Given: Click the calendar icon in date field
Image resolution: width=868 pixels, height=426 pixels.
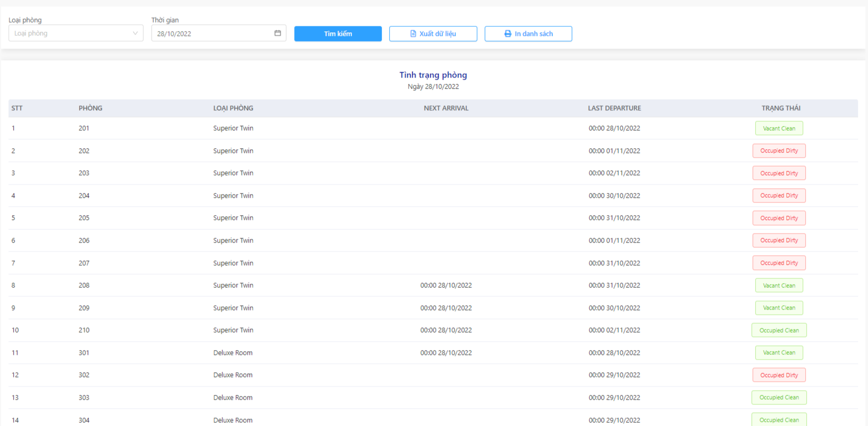Looking at the screenshot, I should (278, 33).
